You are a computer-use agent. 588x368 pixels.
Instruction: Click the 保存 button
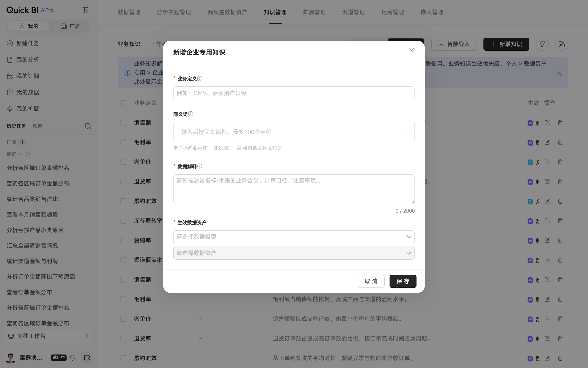click(x=403, y=281)
